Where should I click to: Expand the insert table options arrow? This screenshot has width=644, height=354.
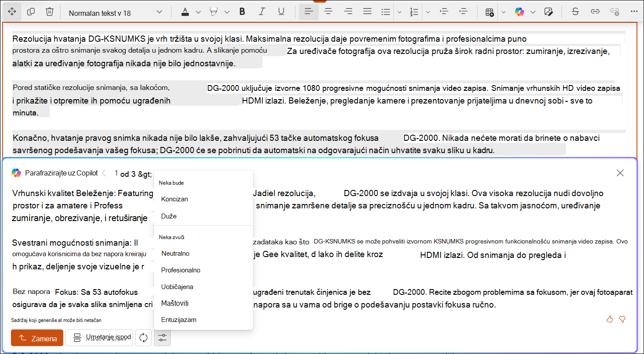coord(504,12)
